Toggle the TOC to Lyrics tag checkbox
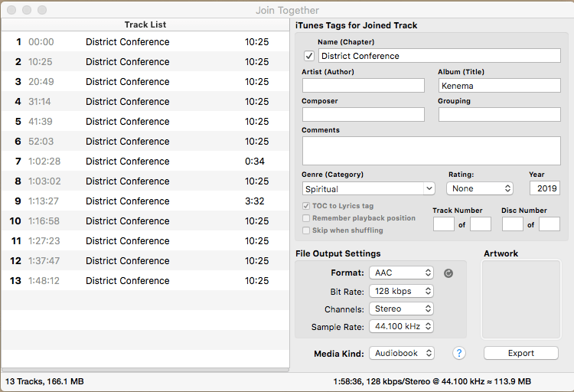The image size is (574, 392). pyautogui.click(x=306, y=206)
